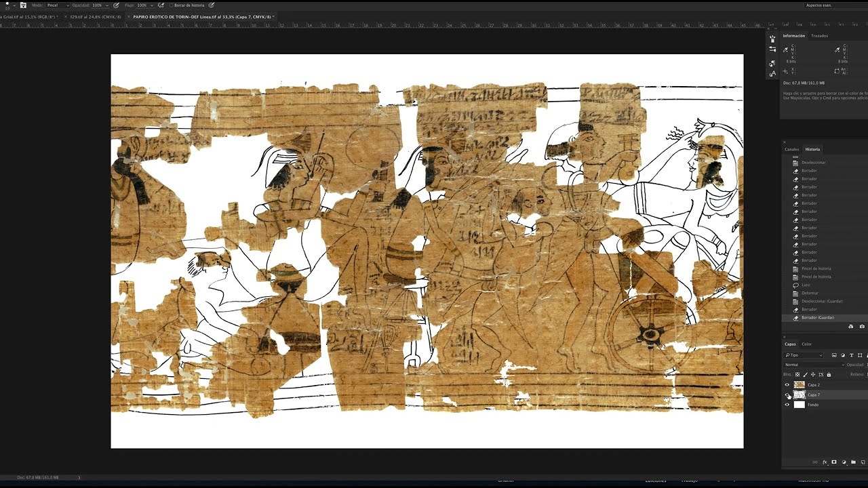This screenshot has height=488, width=868.
Task: Select the Borrador (Guardar) history state
Action: click(x=824, y=317)
